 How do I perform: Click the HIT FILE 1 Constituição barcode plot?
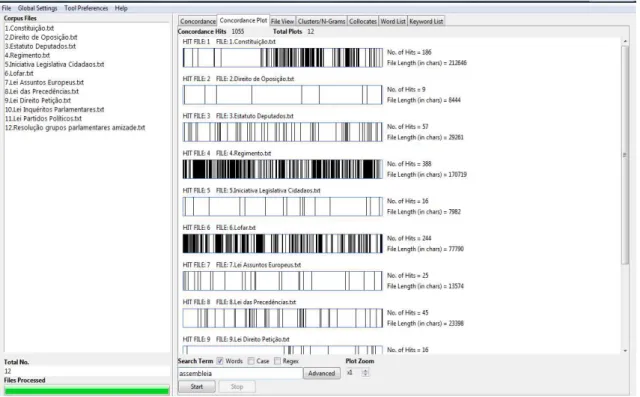(282, 58)
